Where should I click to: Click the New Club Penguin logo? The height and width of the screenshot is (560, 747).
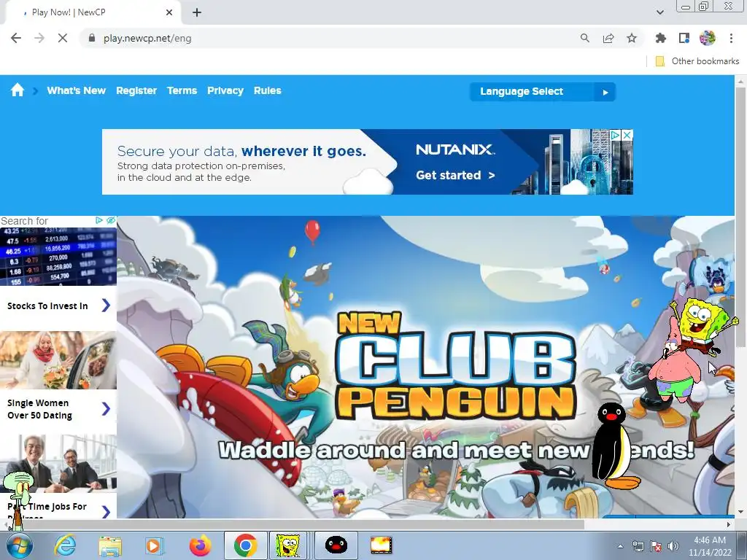(456, 366)
